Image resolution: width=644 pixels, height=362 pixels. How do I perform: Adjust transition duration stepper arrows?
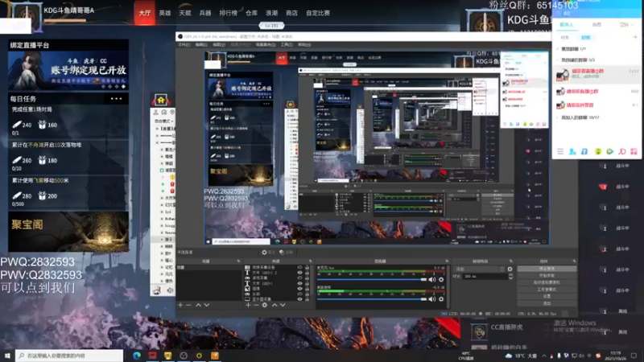(510, 277)
